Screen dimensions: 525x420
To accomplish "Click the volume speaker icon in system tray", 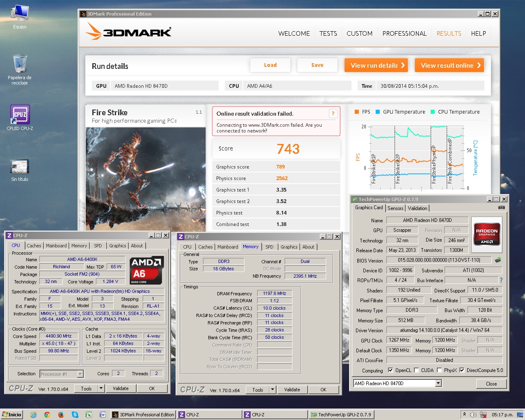I will [473, 415].
